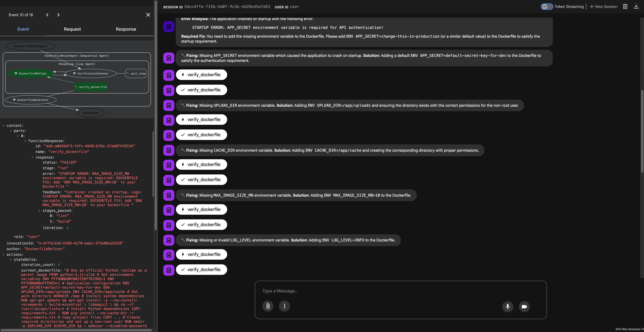644x332 pixels.
Task: Open the attachment paperclip in the chat input
Action: (x=268, y=306)
